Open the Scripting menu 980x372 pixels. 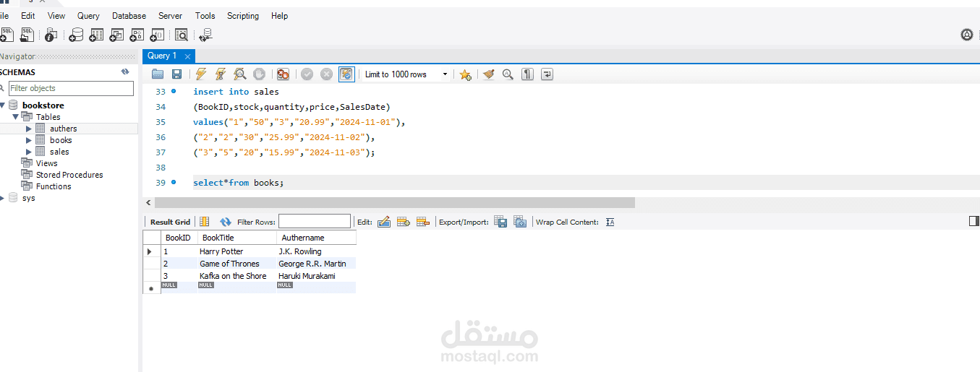pyautogui.click(x=243, y=16)
